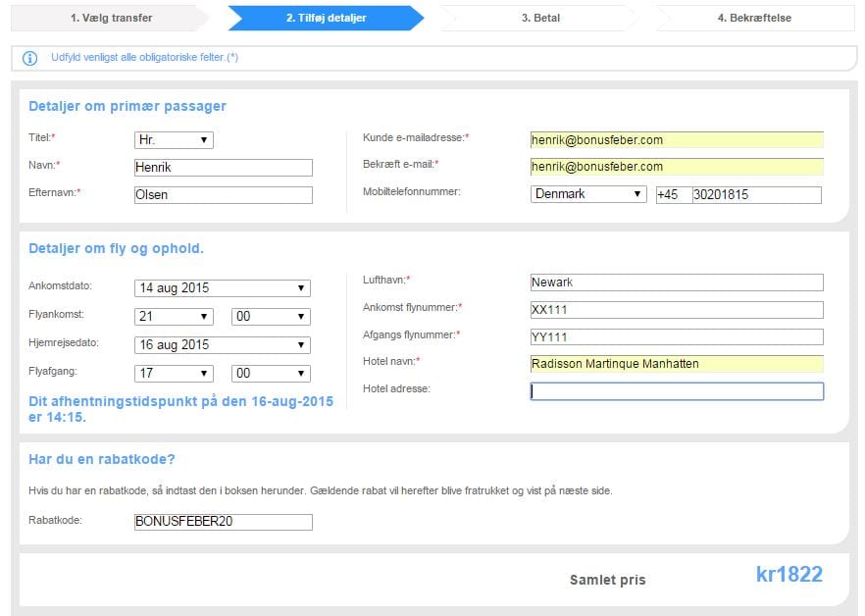Screen dimensions: 865x616
Task: Click the Rabatkode field with BONUSFEBER20
Action: pyautogui.click(x=223, y=522)
